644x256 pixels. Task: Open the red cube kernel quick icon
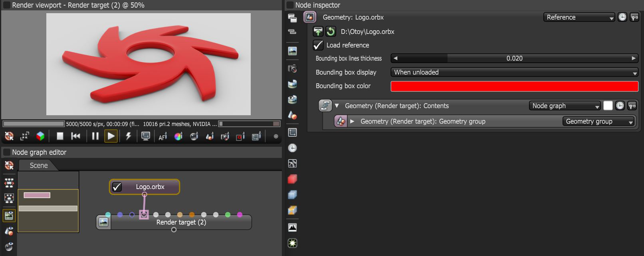tap(292, 179)
